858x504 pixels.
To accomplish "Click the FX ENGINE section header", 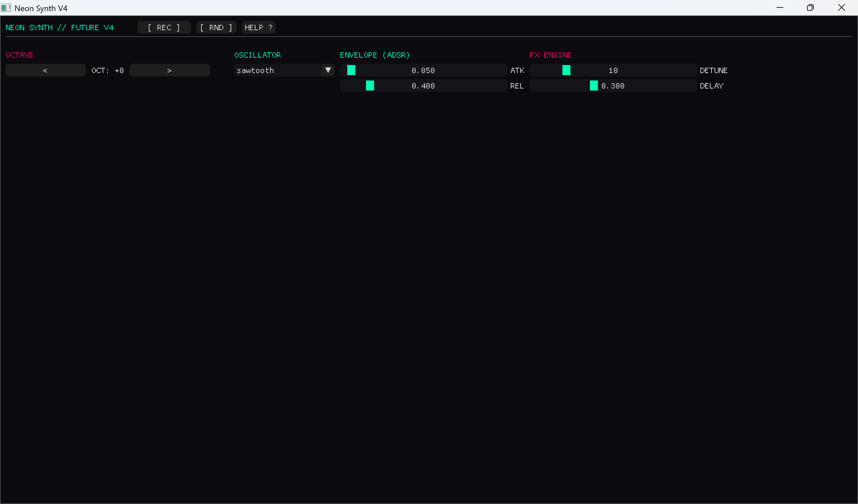I will pos(550,55).
